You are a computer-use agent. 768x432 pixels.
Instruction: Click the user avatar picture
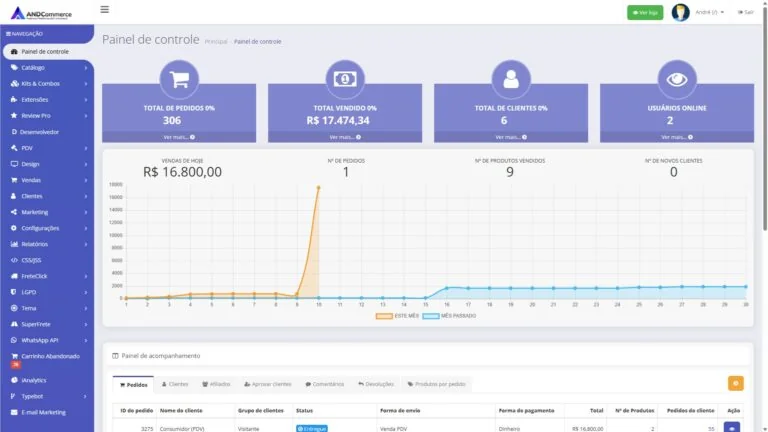pos(680,12)
